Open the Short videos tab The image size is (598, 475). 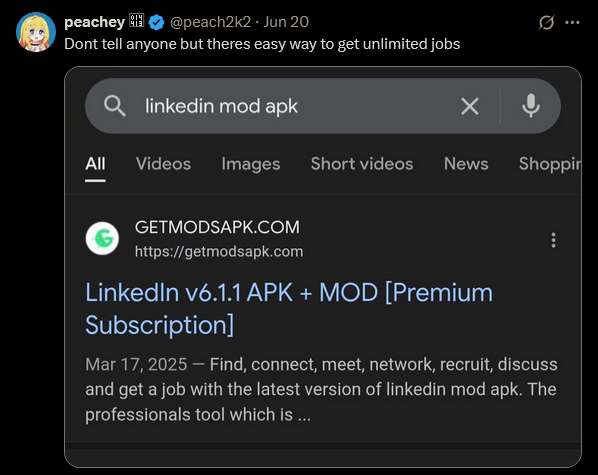pos(362,164)
